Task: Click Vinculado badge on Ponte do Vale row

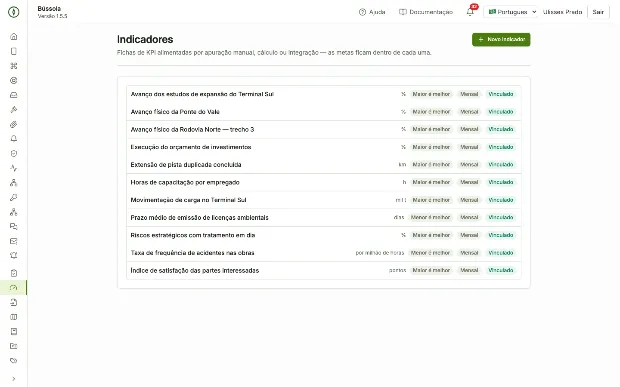Action: coord(501,112)
